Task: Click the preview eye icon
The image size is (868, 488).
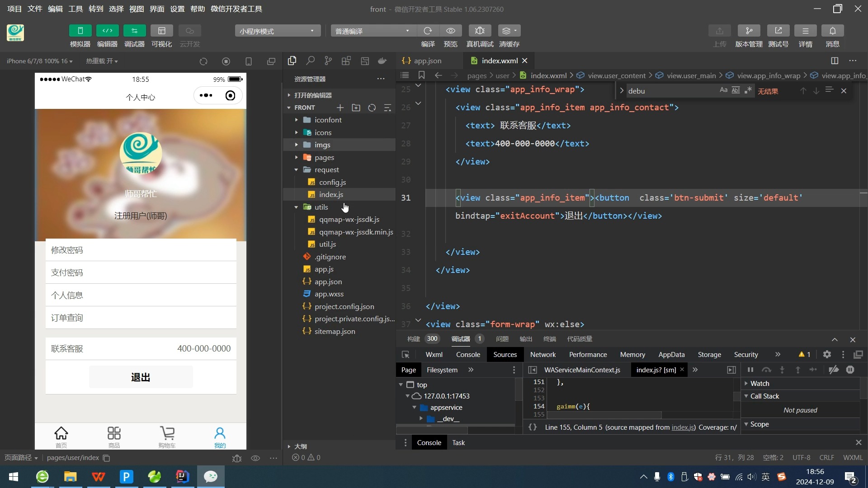Action: (450, 31)
